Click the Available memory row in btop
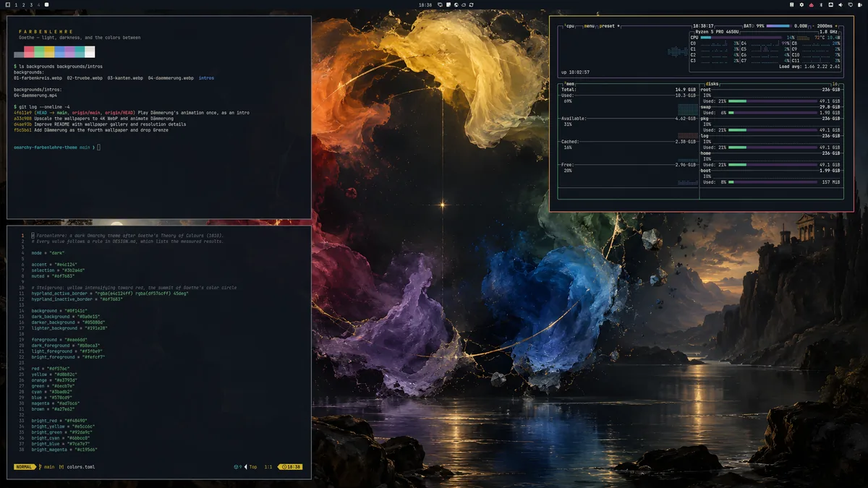Screen dimensions: 868x488 coord(629,119)
